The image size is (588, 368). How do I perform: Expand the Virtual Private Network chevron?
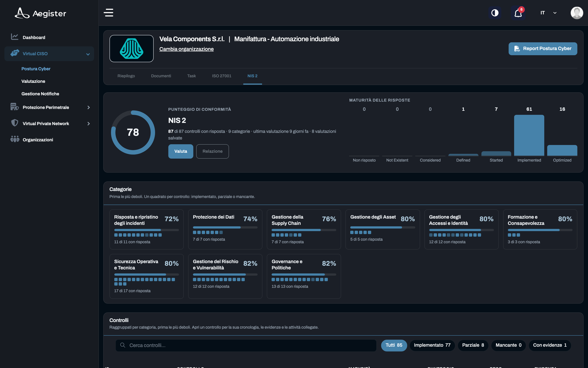coord(88,124)
